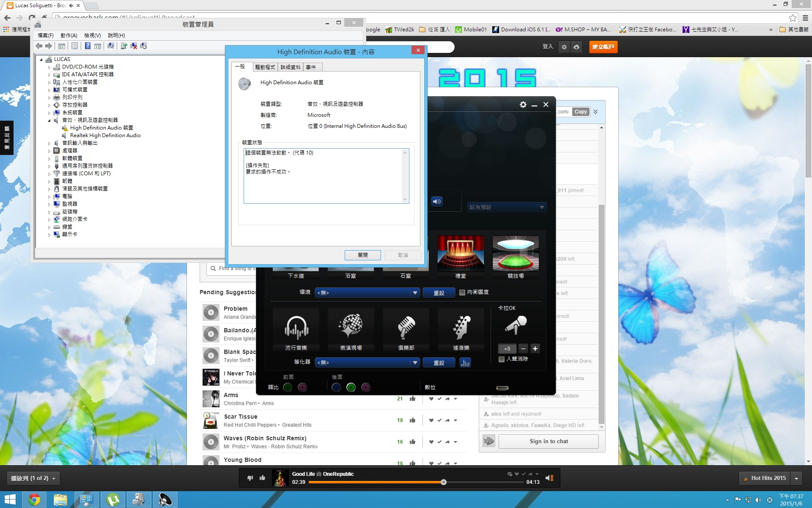Image resolution: width=812 pixels, height=508 pixels.
Task: Mute the Grooveshark player volume
Action: pos(549,478)
